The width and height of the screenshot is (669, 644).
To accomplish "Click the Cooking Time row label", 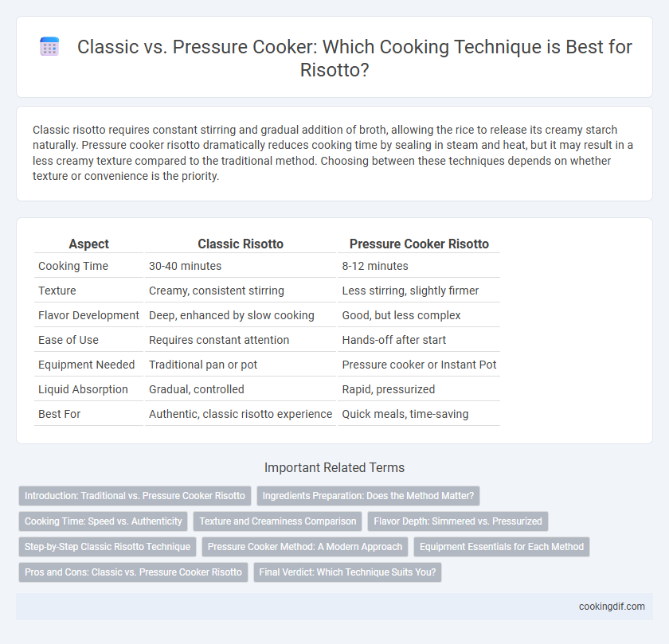I will (x=73, y=266).
